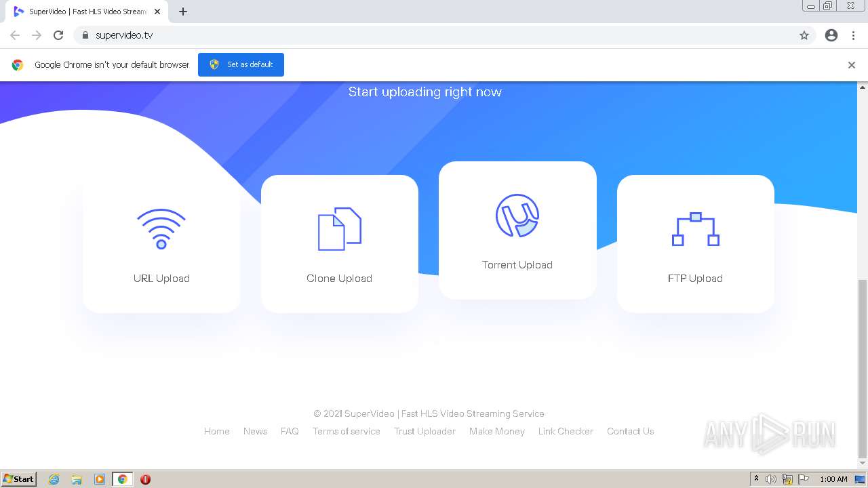The image size is (868, 488).
Task: Choose the Torrent Upload uTorrent icon
Action: [x=517, y=216]
